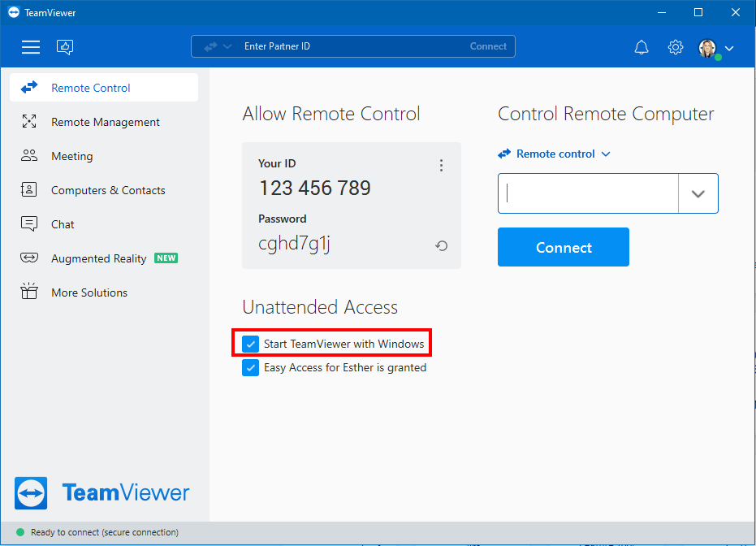The height and width of the screenshot is (546, 756).
Task: Expand the account dropdown chevron
Action: click(x=729, y=48)
